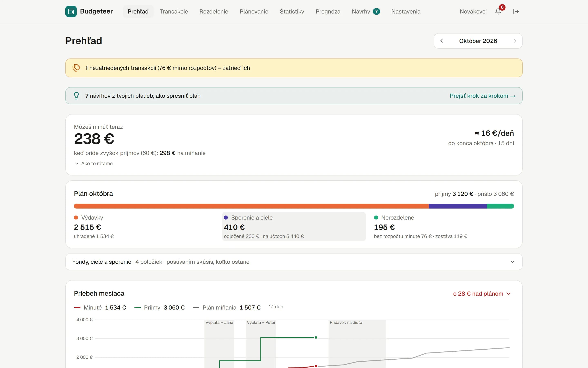The image size is (588, 368).
Task: Click the green Nerozdelené bar segment
Action: point(500,206)
